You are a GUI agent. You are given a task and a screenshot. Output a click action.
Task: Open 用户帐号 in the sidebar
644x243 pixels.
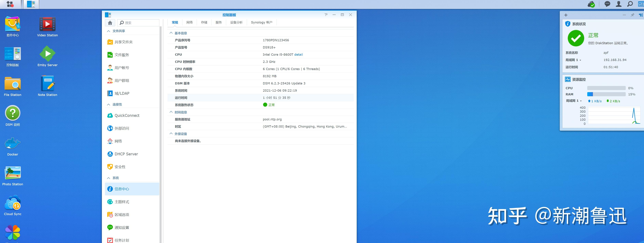point(132,68)
